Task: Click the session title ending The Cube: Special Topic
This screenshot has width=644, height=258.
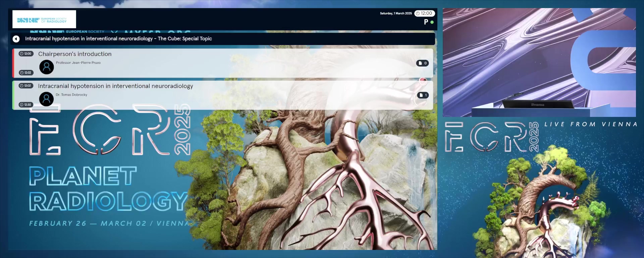Action: 118,39
